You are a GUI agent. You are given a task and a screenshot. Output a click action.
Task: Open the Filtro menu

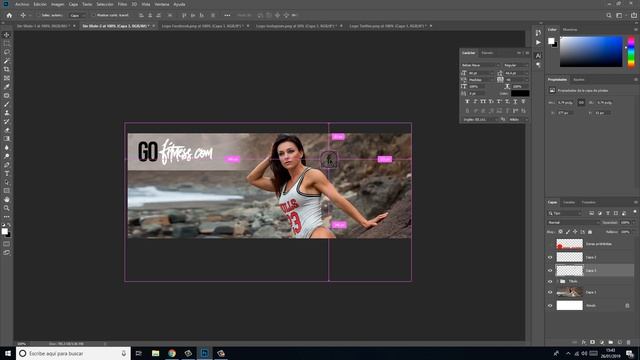pyautogui.click(x=122, y=4)
